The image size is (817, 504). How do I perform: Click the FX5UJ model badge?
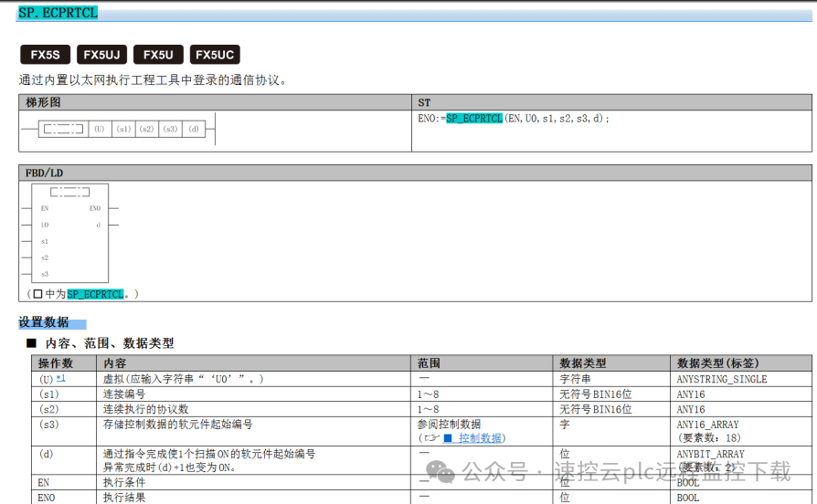pos(101,55)
